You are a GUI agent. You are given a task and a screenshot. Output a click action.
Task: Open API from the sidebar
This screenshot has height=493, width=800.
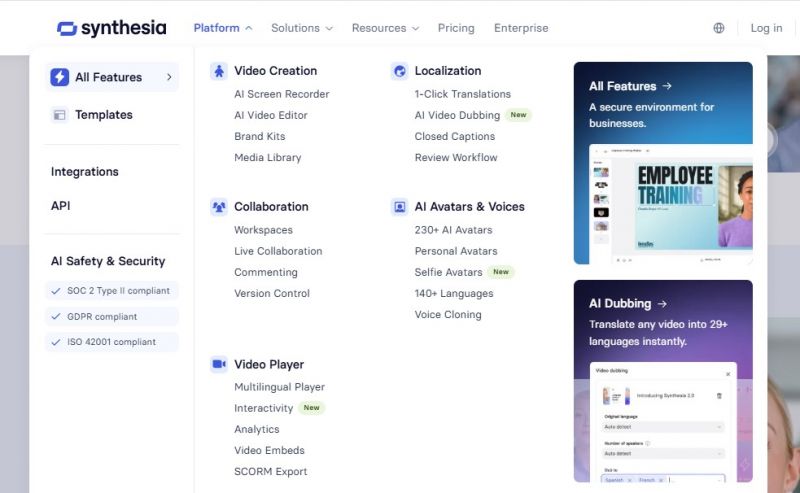click(x=61, y=206)
